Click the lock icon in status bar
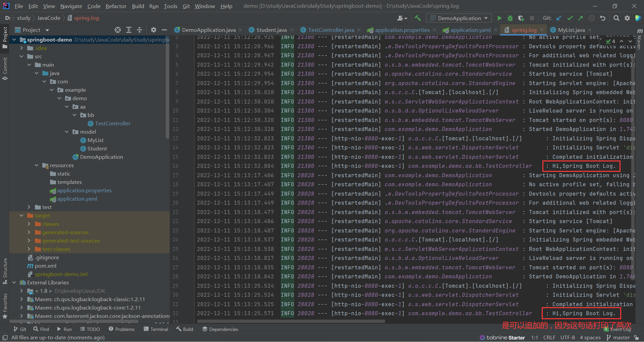The image size is (644, 342). (637, 338)
